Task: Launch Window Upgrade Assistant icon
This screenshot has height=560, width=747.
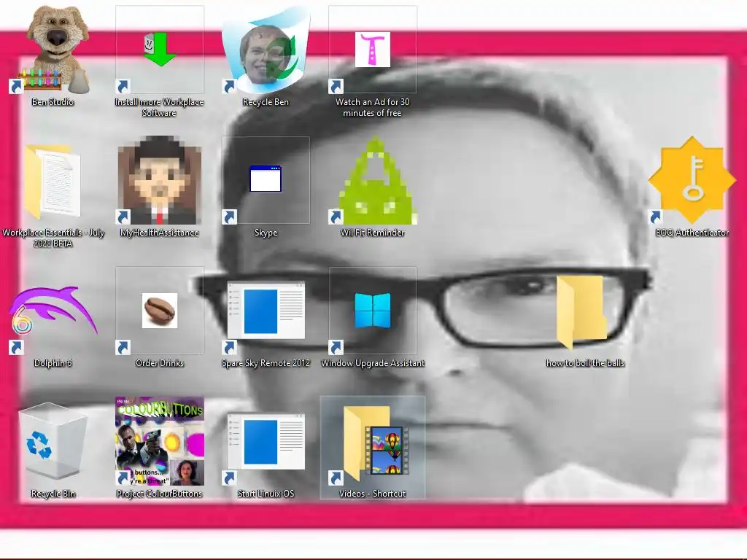Action: 373,311
